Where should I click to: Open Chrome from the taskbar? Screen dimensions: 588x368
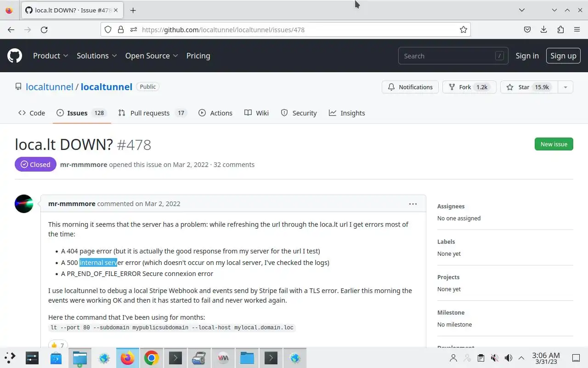coord(151,358)
